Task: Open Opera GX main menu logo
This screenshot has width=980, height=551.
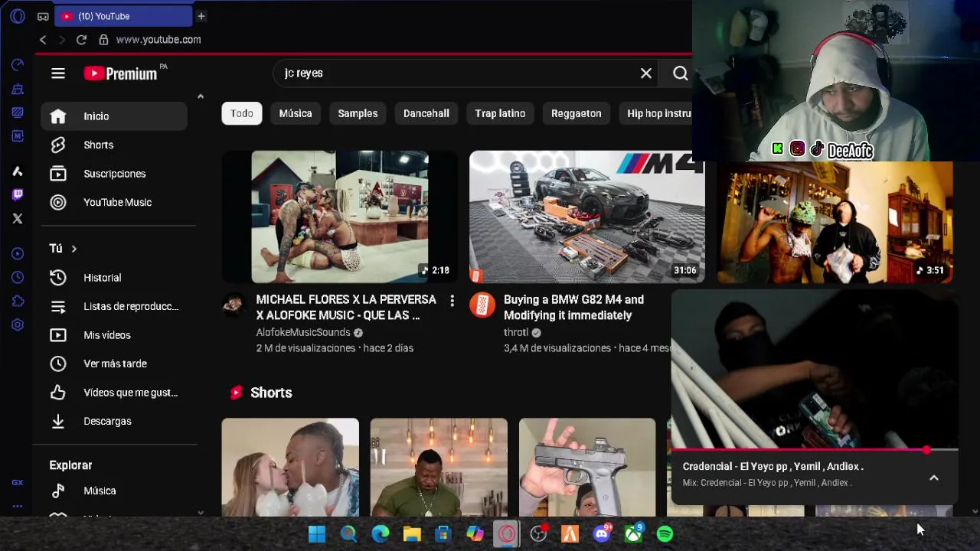Action: click(18, 16)
